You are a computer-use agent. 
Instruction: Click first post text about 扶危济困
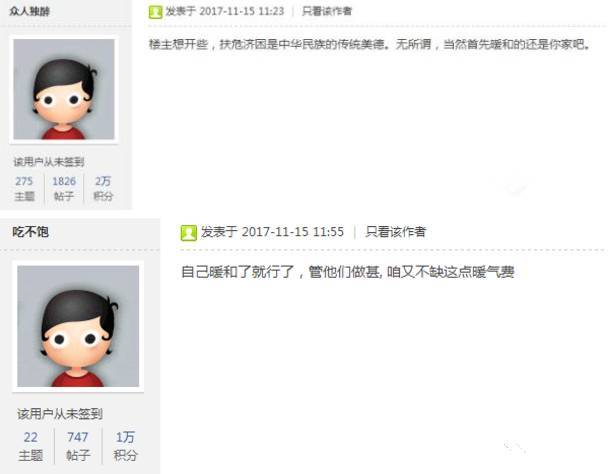[x=369, y=44]
